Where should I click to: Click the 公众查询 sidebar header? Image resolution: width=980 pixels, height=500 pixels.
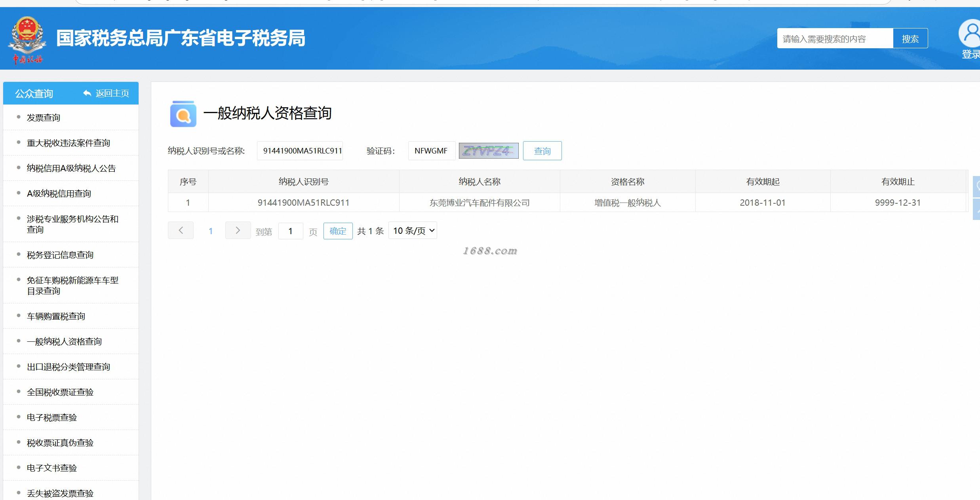[34, 93]
